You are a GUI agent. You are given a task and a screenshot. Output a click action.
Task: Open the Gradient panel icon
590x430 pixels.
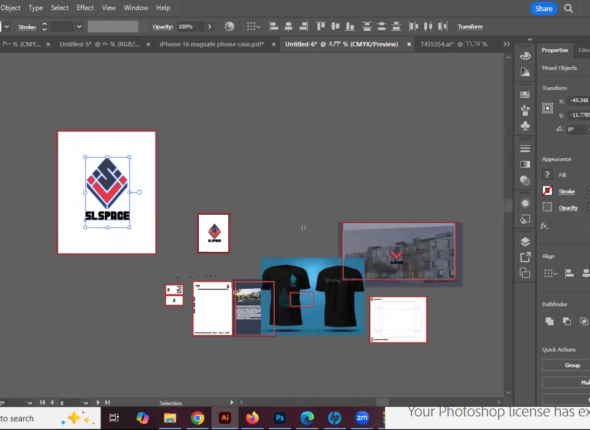525,164
